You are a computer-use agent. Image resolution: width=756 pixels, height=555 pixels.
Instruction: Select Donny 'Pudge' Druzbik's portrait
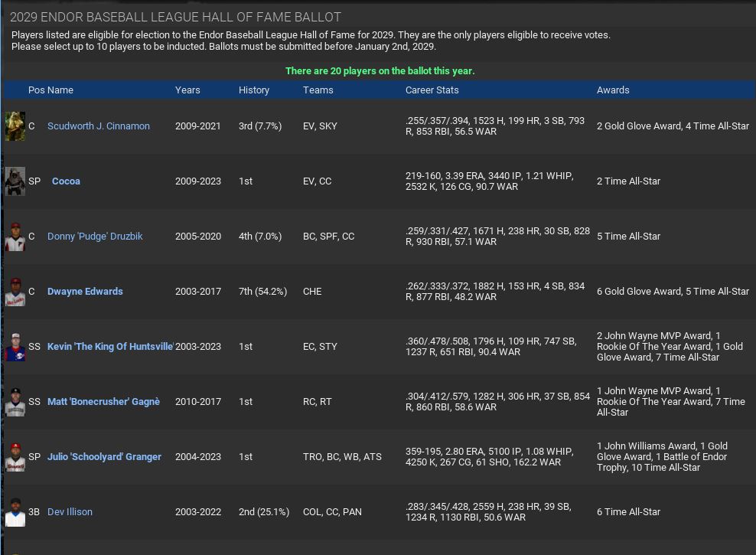(x=15, y=237)
